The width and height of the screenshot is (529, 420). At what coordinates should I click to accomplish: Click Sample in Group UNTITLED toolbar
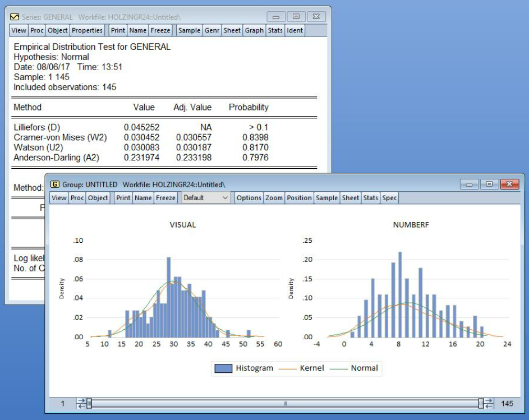[326, 198]
